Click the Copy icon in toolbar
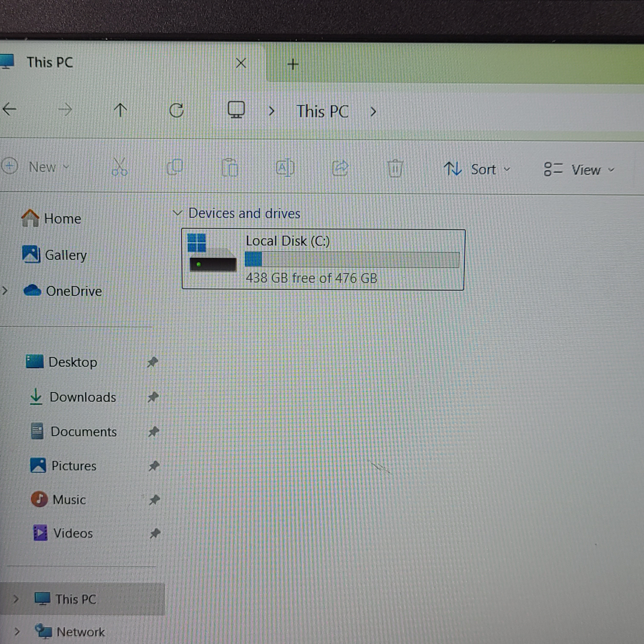This screenshot has height=644, width=644. [x=175, y=167]
